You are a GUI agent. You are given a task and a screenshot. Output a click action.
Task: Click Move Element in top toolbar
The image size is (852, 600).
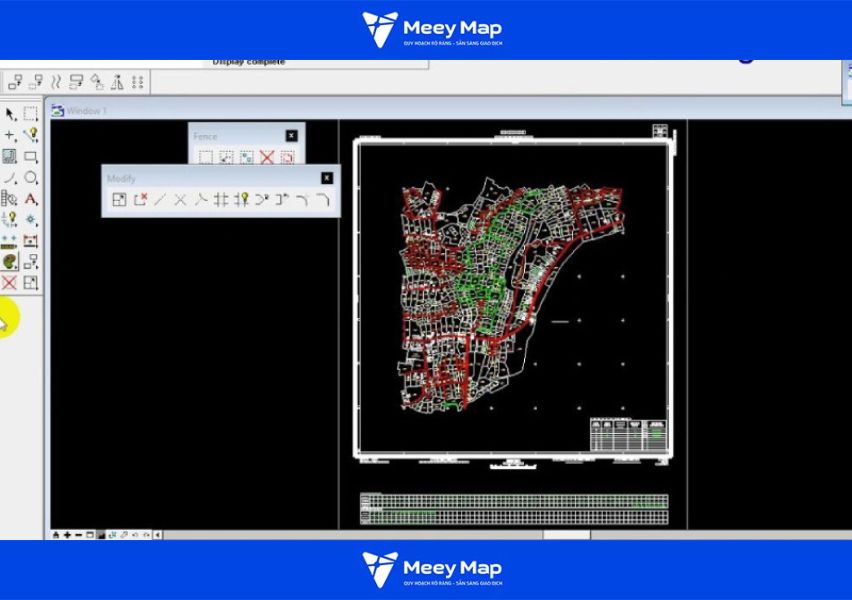pyautogui.click(x=36, y=82)
